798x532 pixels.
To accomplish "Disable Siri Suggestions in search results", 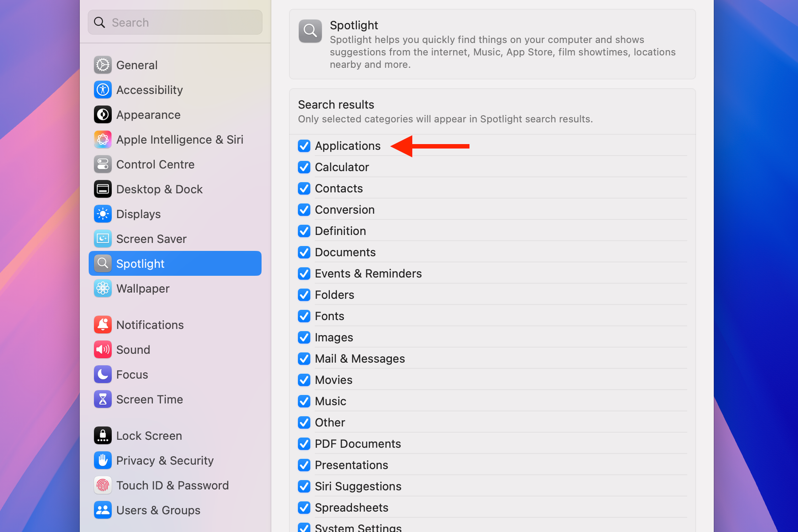I will (304, 486).
